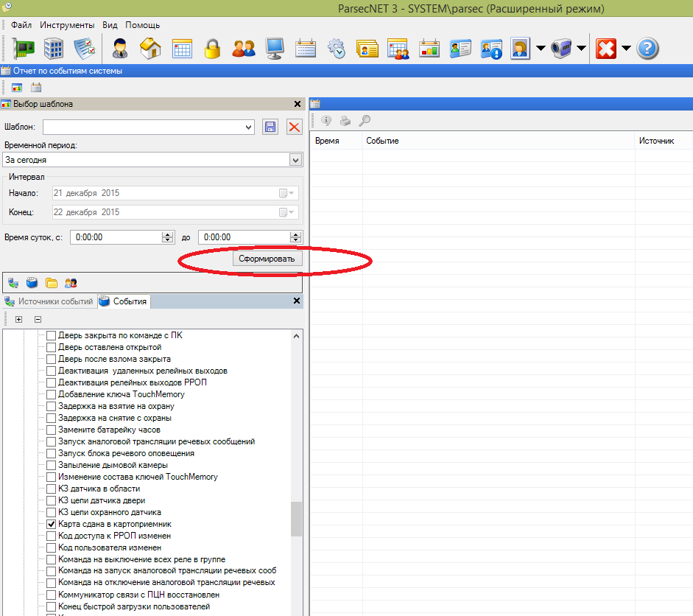Viewport: 693px width, 616px height.
Task: Check 'Добавление ключа TouchMemory'
Action: 52,394
